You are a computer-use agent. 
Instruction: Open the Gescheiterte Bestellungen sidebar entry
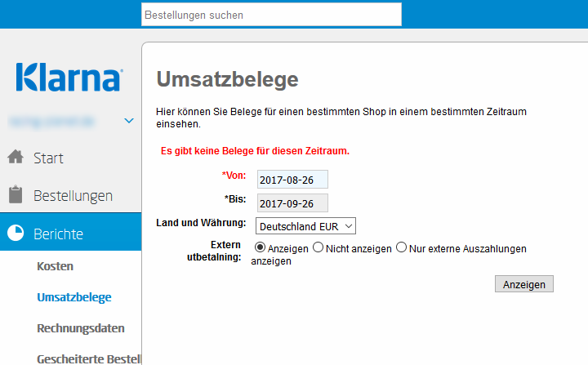click(x=88, y=358)
